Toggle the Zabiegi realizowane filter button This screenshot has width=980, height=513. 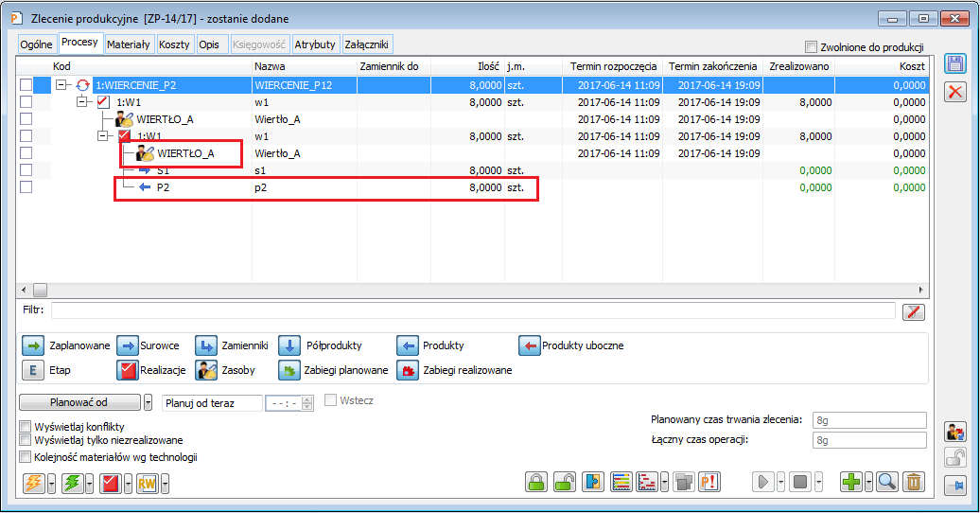tap(408, 370)
